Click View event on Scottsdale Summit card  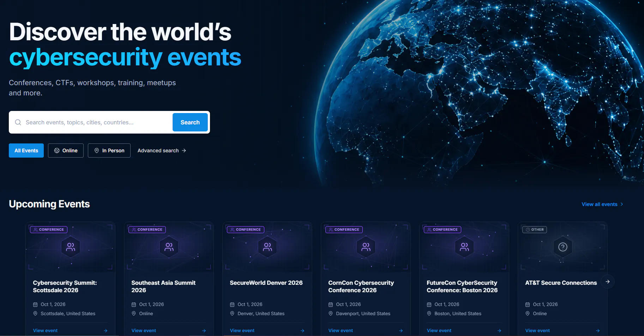click(45, 331)
